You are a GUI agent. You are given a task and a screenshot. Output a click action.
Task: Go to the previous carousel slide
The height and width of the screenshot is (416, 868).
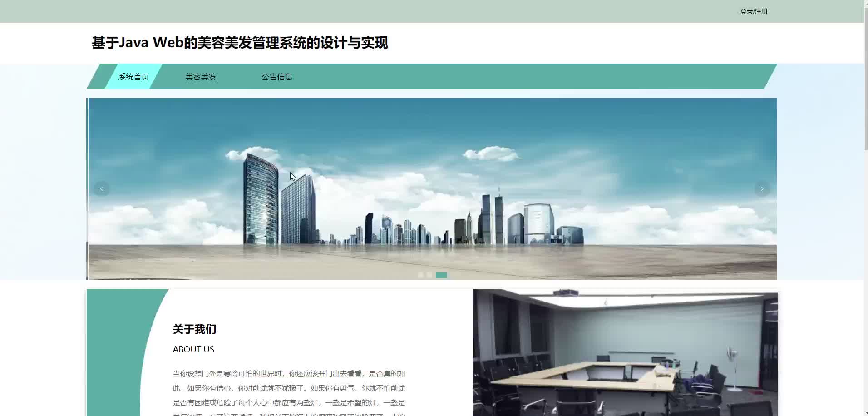click(x=102, y=188)
